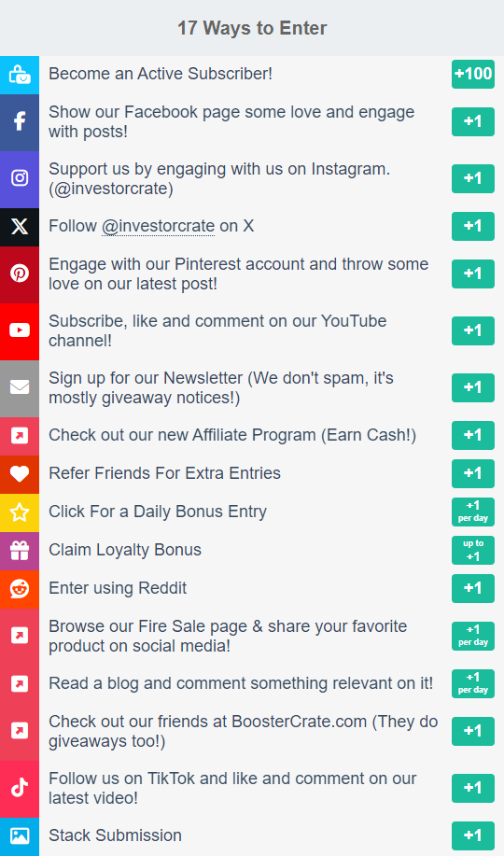Click the +1 button for Refer Friends
504x856 pixels.
point(473,473)
